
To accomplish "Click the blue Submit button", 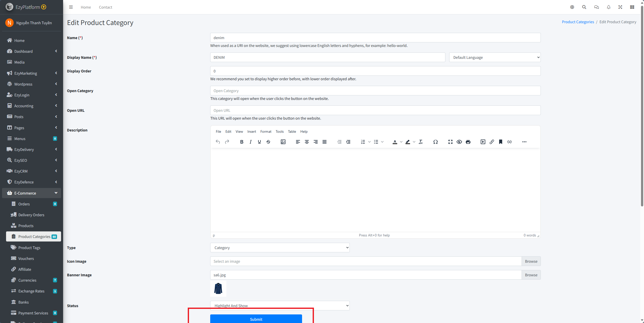I will click(256, 319).
